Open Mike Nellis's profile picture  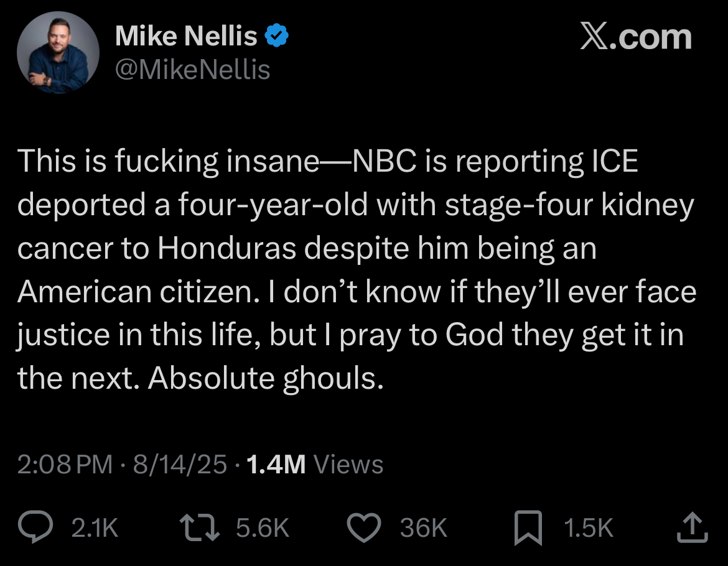click(58, 52)
